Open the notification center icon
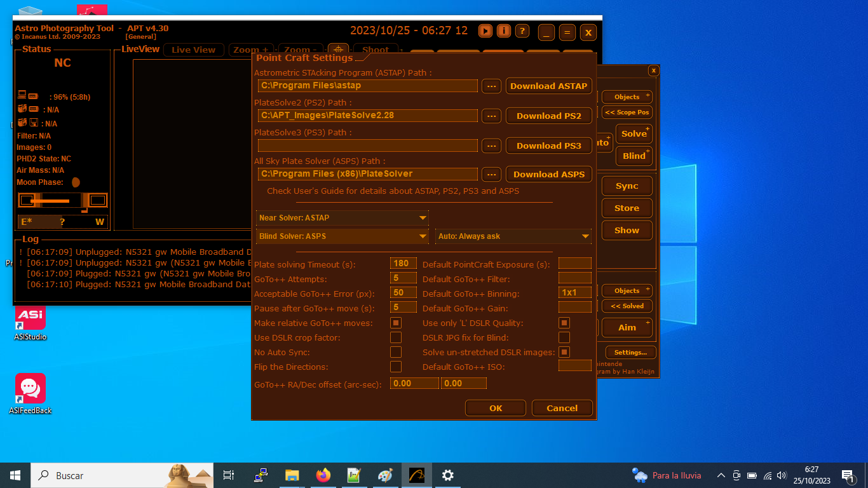The height and width of the screenshot is (488, 868). pyautogui.click(x=847, y=475)
